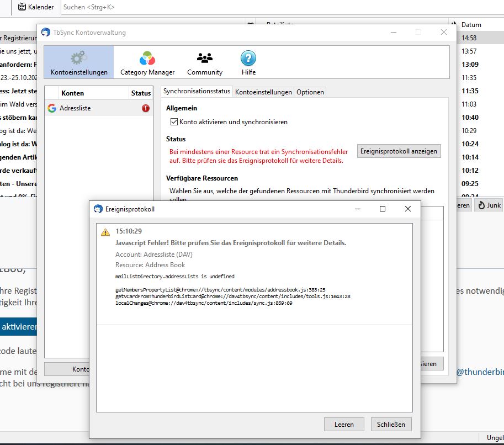Click Leeren to clear the event log

[x=344, y=425]
